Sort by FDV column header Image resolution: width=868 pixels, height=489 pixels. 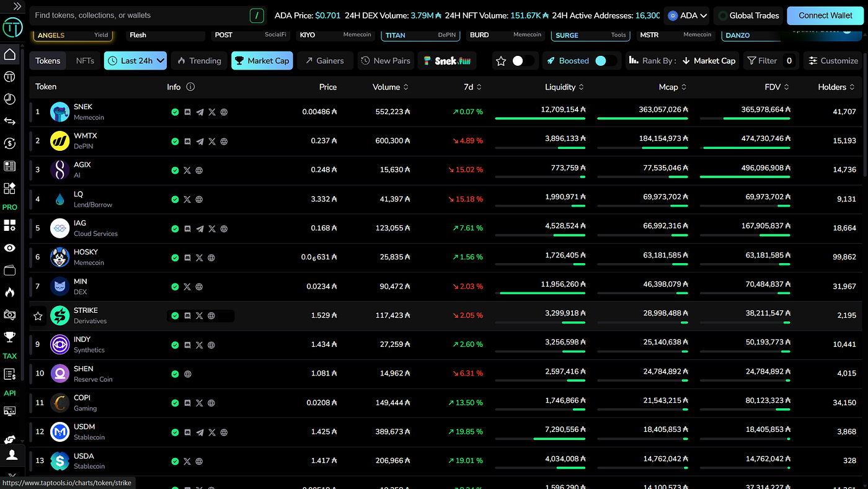(777, 87)
